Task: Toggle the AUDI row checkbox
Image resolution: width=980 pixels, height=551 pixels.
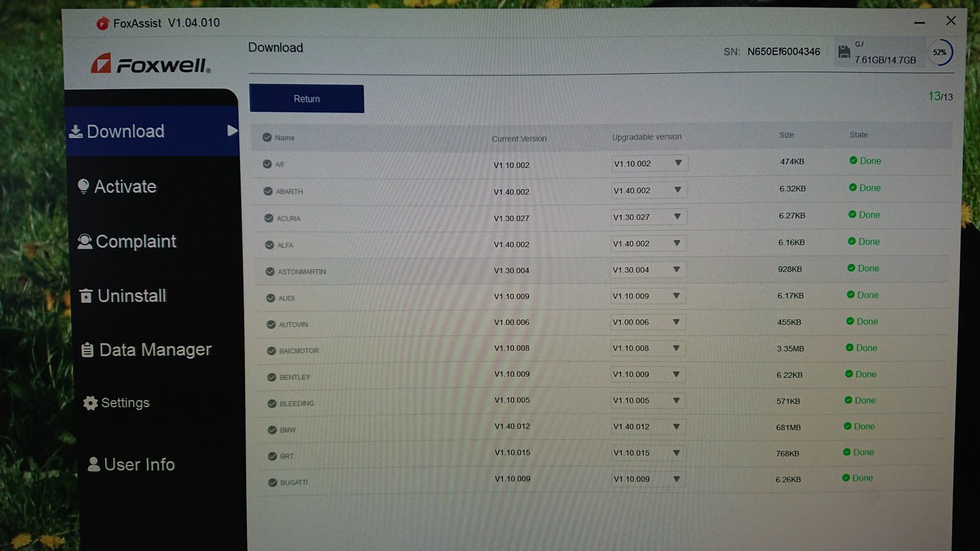Action: pyautogui.click(x=271, y=298)
